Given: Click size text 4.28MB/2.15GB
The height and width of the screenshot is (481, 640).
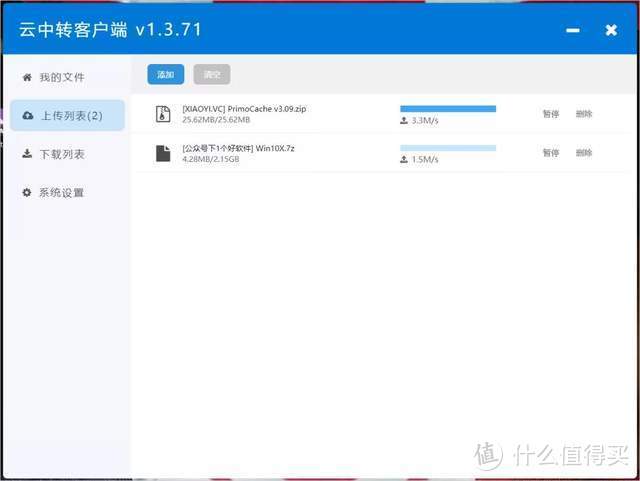Looking at the screenshot, I should tap(211, 159).
